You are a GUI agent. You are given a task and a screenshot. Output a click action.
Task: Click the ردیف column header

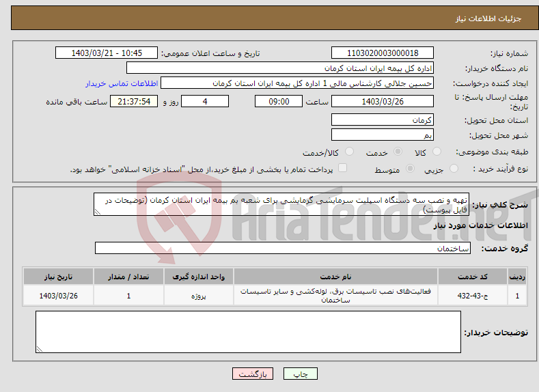pos(517,277)
